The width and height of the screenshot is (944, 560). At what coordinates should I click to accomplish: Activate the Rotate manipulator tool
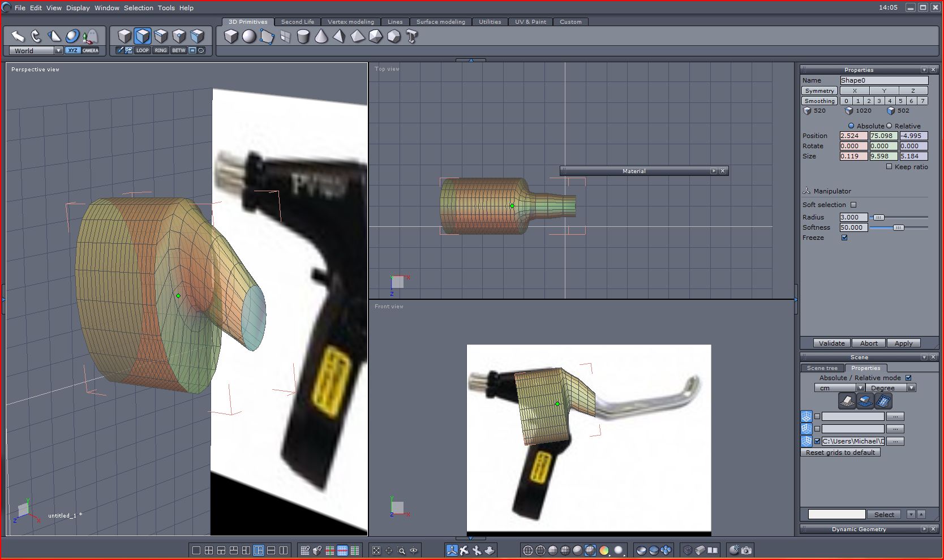(x=36, y=37)
